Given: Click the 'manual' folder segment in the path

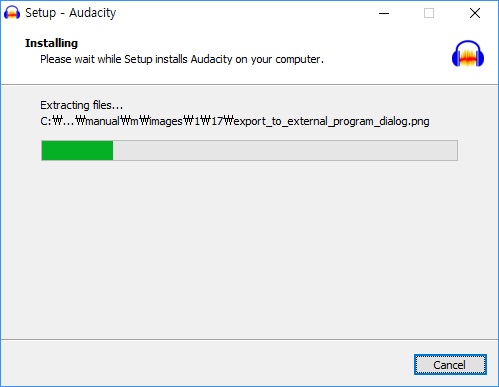Looking at the screenshot, I should pos(103,121).
